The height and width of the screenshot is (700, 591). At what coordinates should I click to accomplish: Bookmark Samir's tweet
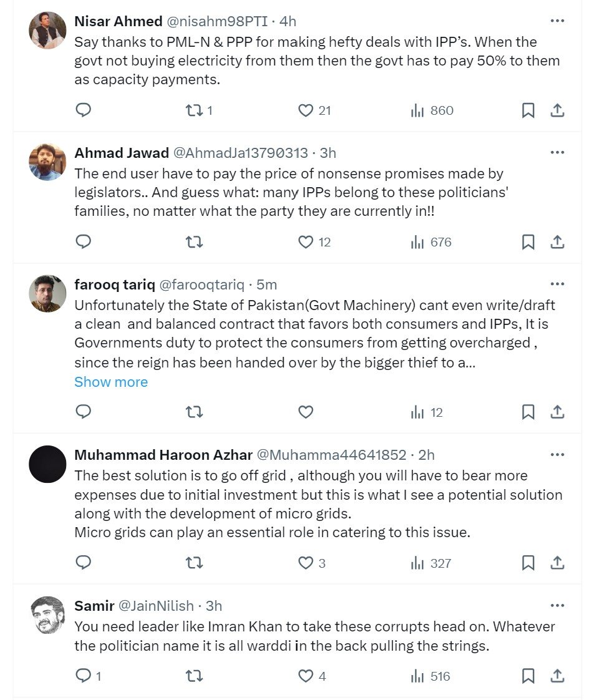click(x=528, y=676)
